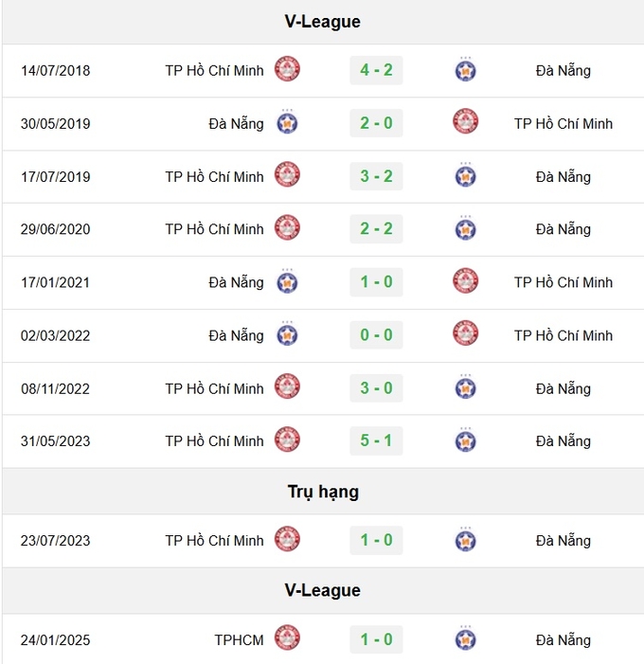Click TP Hồ Chí Minh crest on 29/06/2020 match

(287, 227)
